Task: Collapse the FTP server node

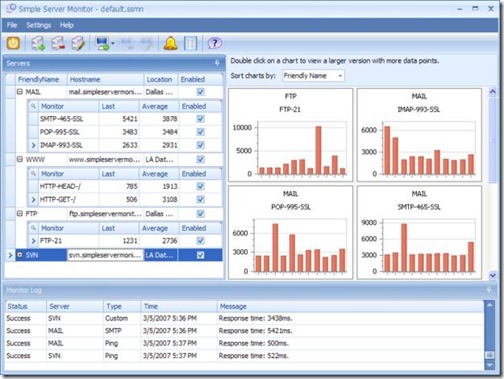Action: (x=20, y=213)
